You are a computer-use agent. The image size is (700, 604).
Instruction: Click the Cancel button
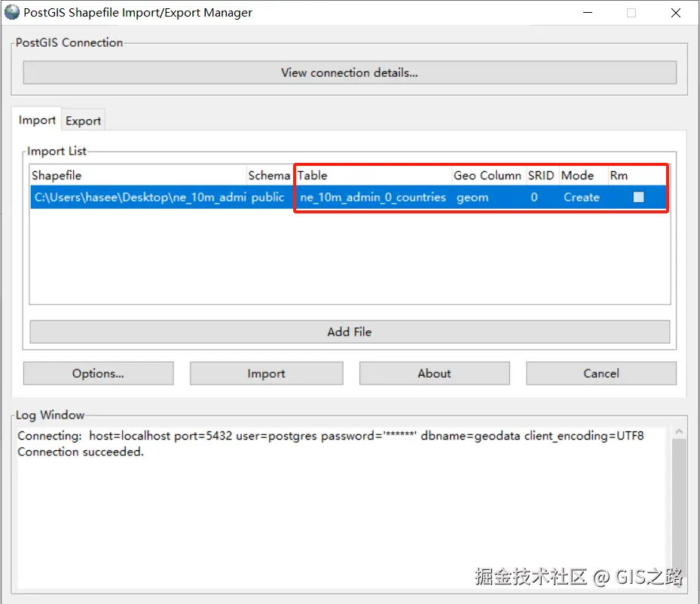tap(601, 373)
